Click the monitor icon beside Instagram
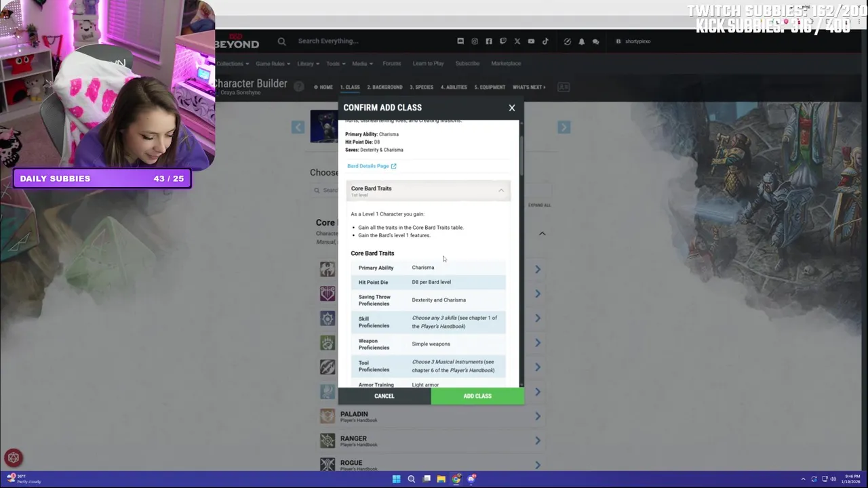 [x=460, y=41]
